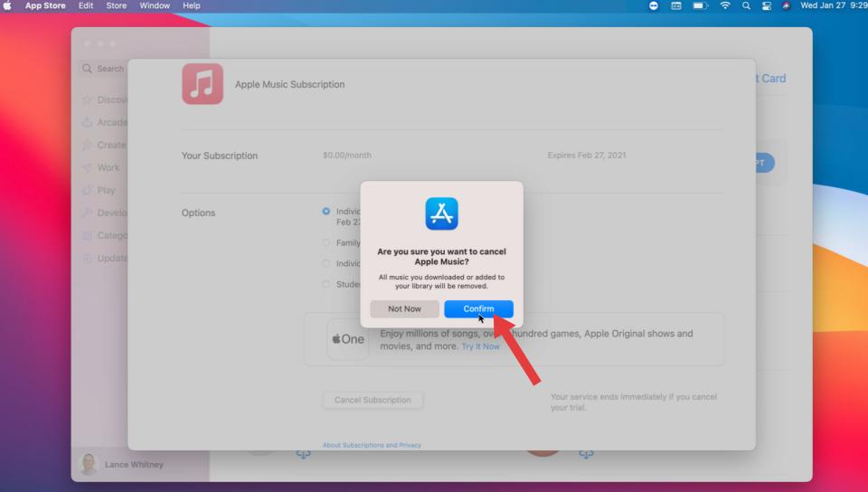
Task: Open Play in the sidebar
Action: tap(99, 191)
